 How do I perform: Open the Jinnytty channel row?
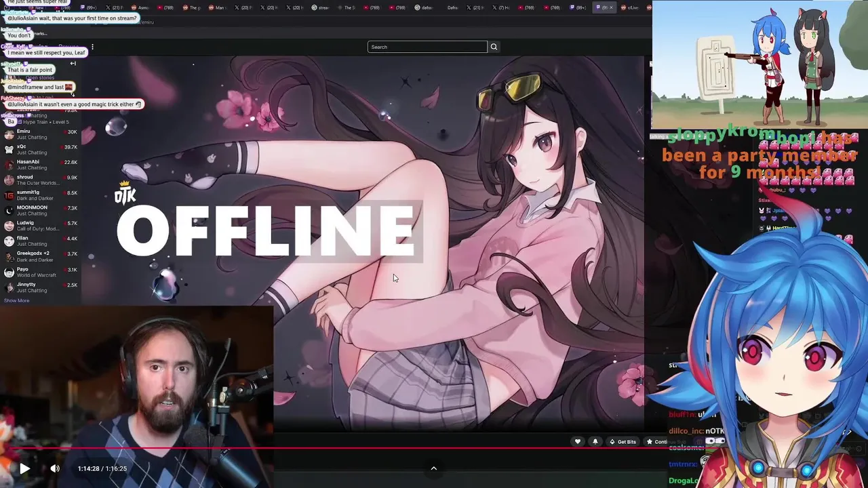41,287
